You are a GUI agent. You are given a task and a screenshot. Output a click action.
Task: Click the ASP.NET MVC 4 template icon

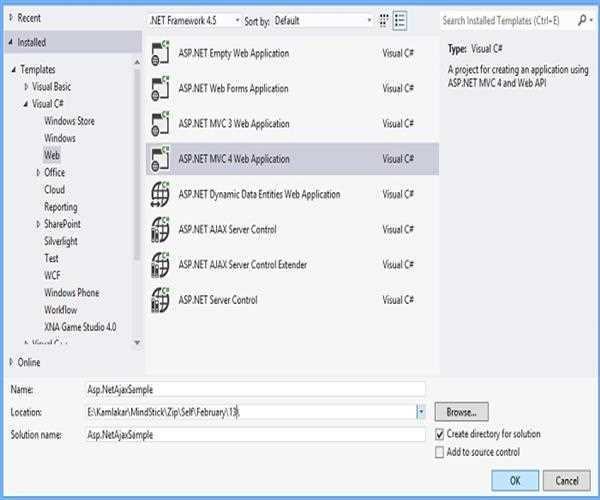[160, 159]
